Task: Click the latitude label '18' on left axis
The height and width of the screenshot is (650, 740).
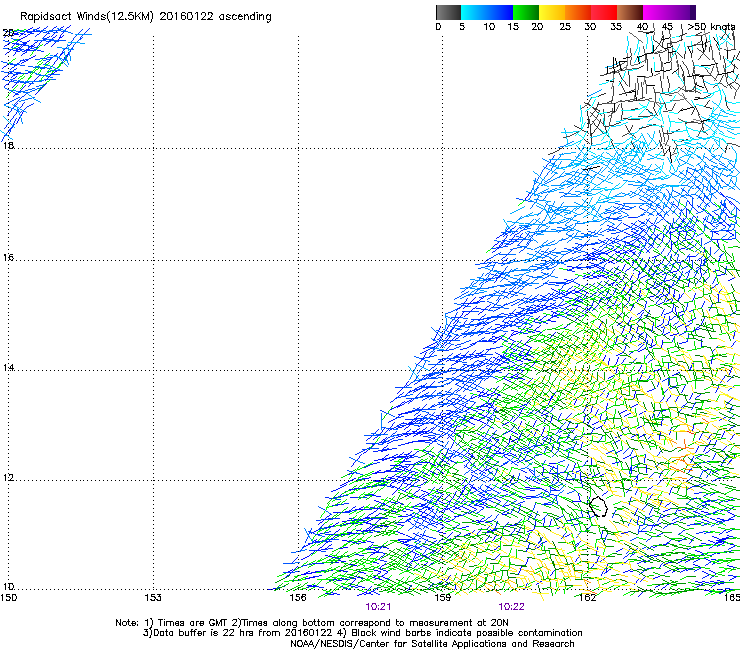Action: pyautogui.click(x=8, y=145)
